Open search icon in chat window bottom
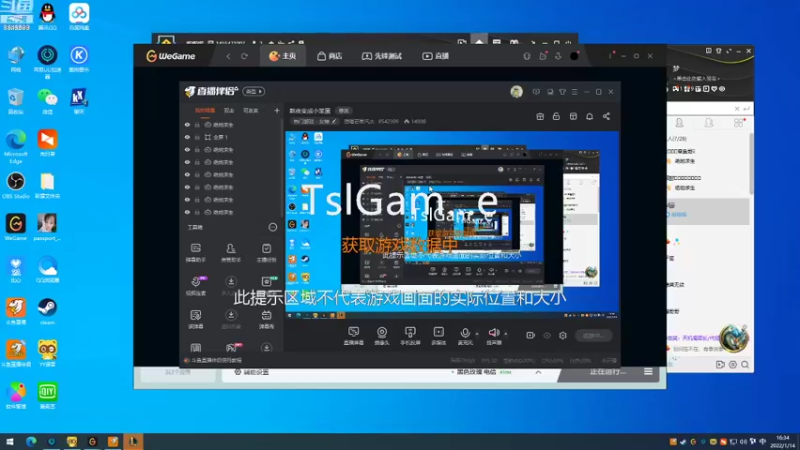The height and width of the screenshot is (450, 800). tap(745, 364)
